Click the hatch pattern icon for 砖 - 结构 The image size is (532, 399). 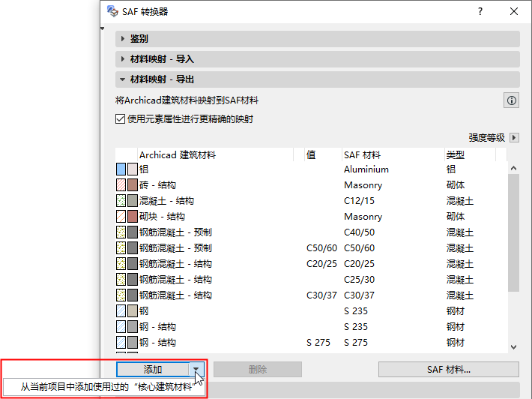[121, 185]
